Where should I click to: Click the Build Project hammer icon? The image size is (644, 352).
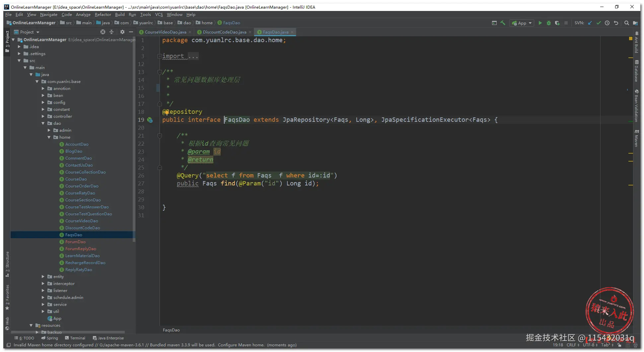503,23
